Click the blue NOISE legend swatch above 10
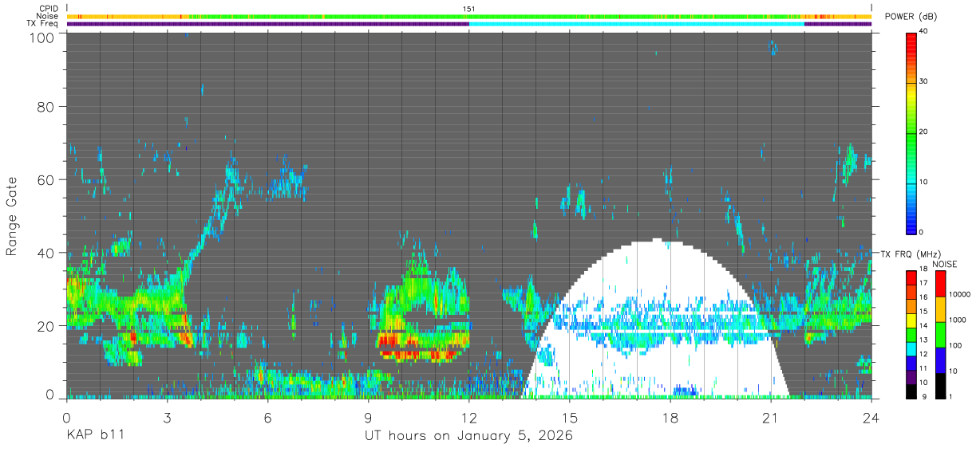The width and height of the screenshot is (980, 452). pyautogui.click(x=939, y=360)
